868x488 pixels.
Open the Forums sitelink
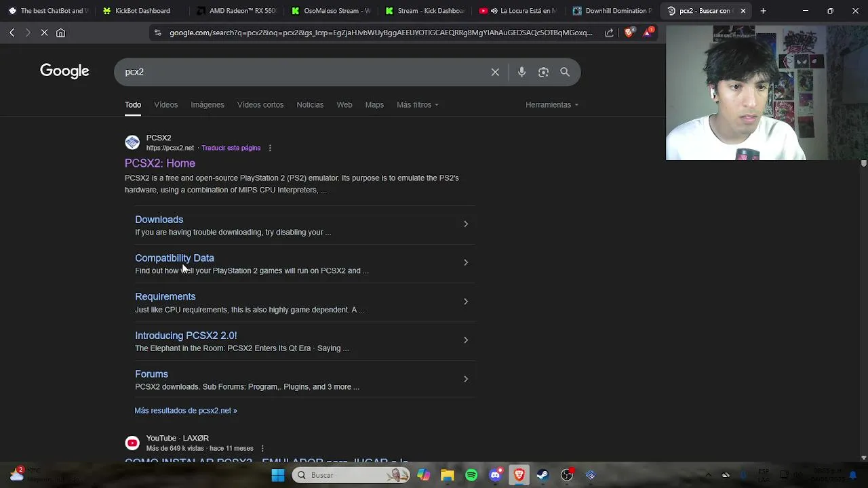151,374
